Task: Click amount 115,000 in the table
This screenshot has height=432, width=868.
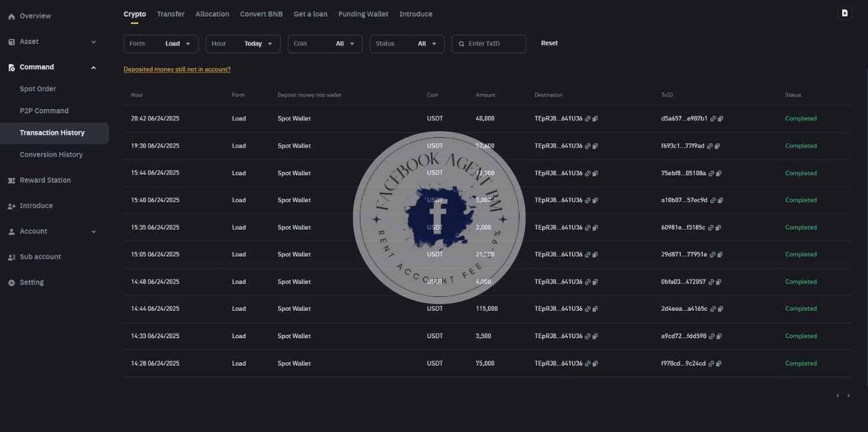Action: [487, 309]
